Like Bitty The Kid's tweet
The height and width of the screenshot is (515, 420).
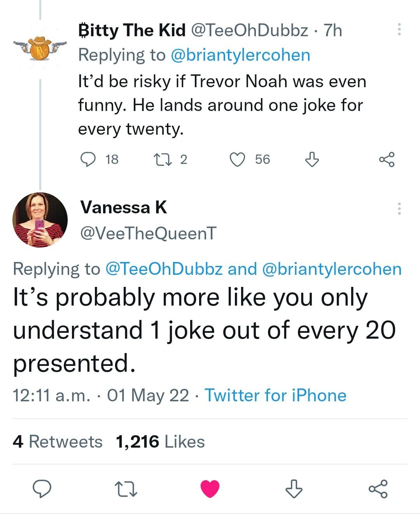237,159
